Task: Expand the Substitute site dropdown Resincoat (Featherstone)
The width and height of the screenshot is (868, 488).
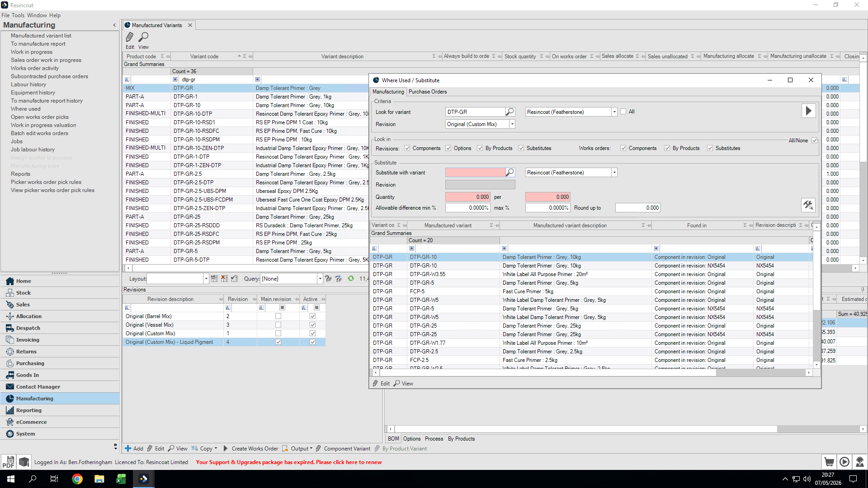Action: coord(614,173)
